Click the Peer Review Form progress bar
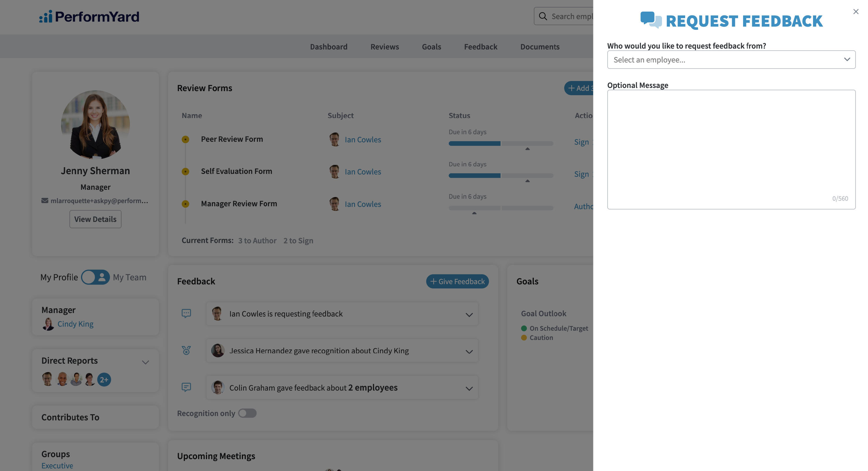This screenshot has height=471, width=868. pyautogui.click(x=501, y=143)
